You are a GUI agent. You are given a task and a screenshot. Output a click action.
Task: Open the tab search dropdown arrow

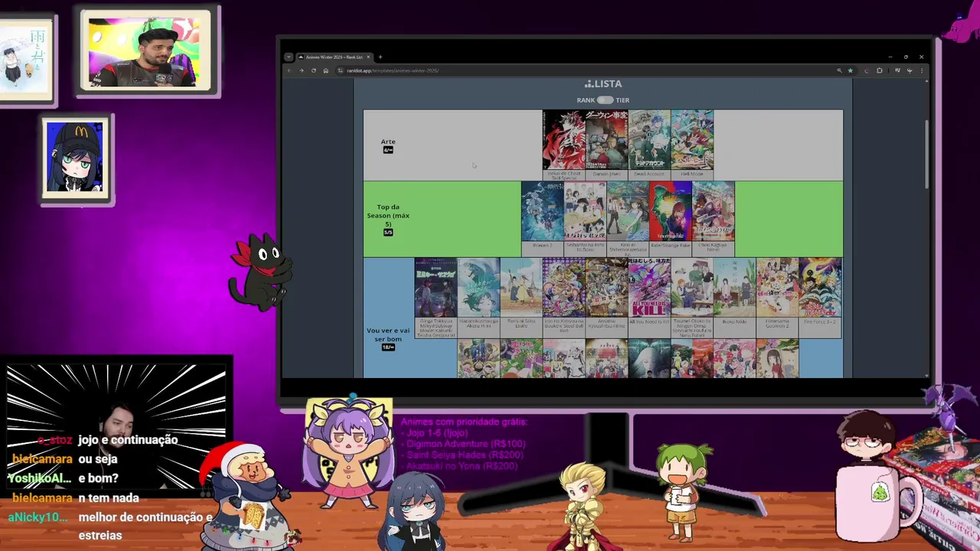(x=288, y=57)
